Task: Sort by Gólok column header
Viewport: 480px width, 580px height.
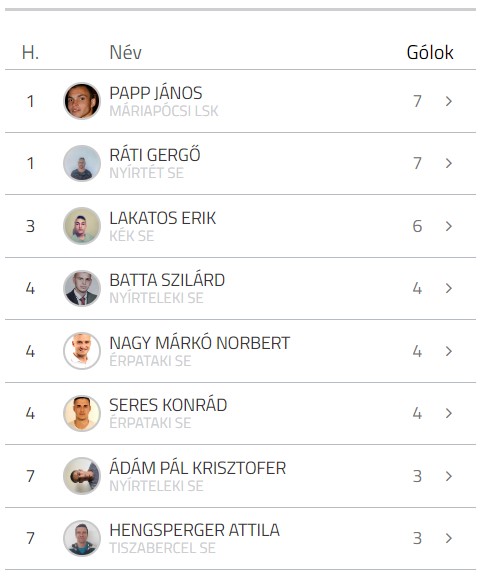Action: pyautogui.click(x=430, y=53)
